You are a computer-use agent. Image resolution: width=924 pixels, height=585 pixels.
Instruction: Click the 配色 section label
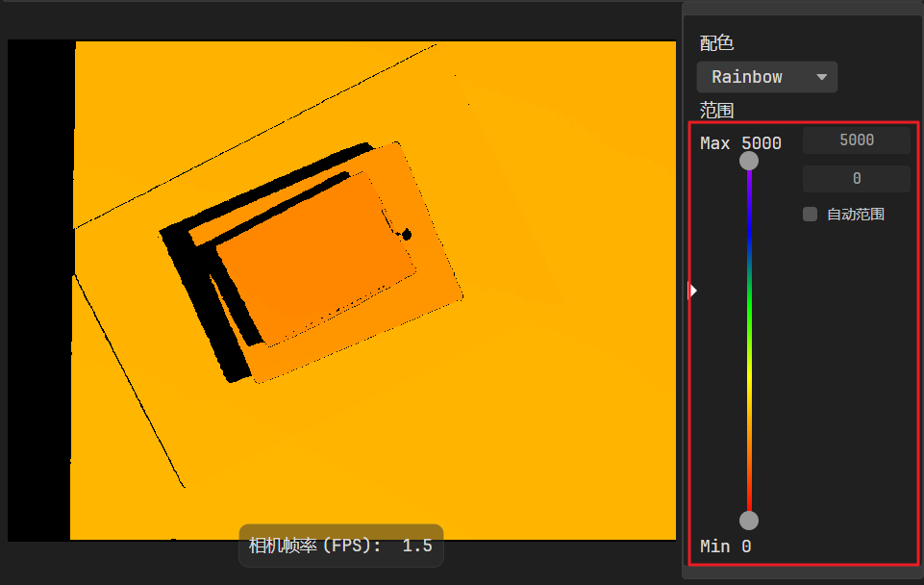point(716,42)
